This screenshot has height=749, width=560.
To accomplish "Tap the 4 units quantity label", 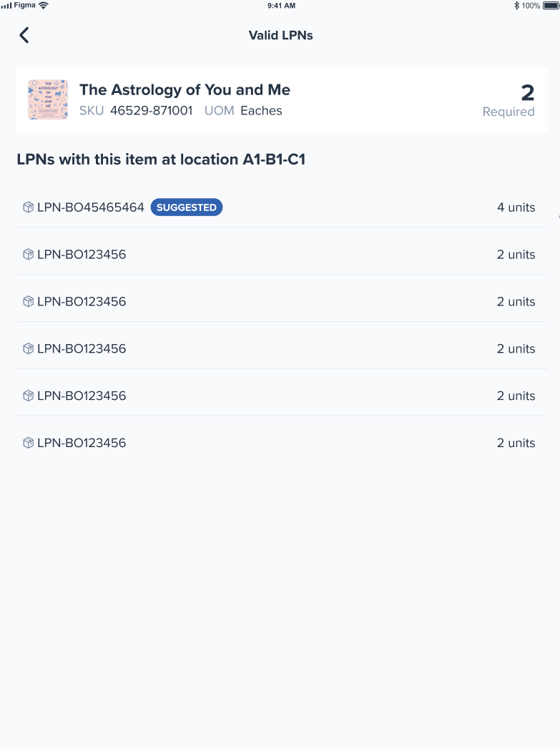I will [516, 207].
